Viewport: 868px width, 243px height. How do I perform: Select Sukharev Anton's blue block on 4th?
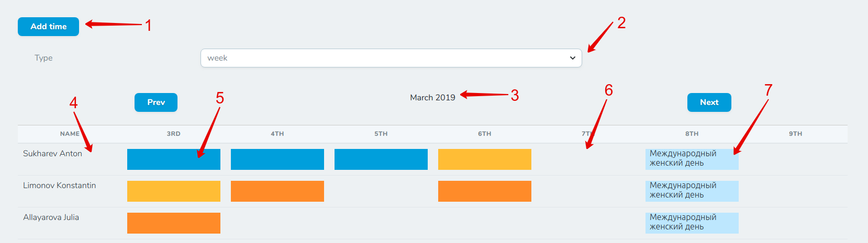tap(277, 159)
